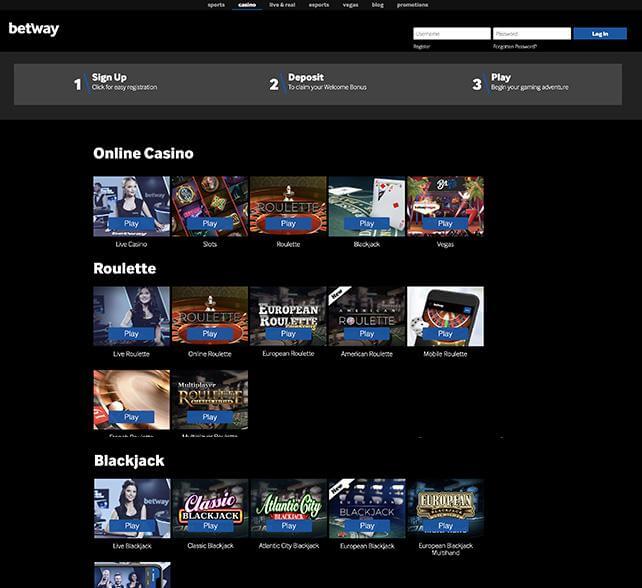Select the casino tab in top navigation

tap(247, 5)
